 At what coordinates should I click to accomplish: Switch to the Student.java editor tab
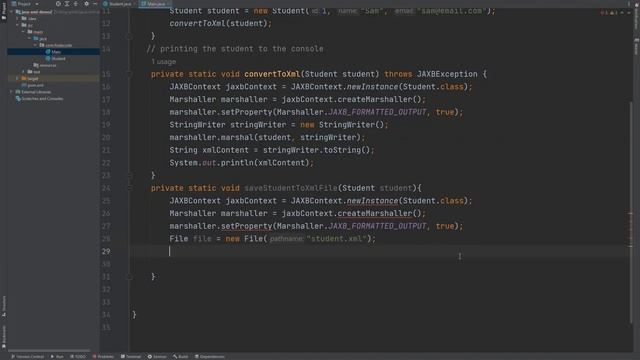tap(119, 4)
